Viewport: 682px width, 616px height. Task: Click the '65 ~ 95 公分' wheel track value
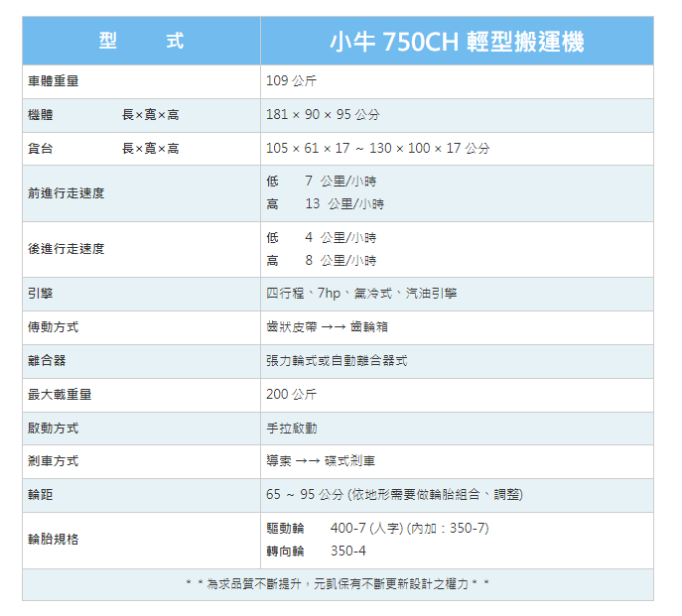coord(305,495)
